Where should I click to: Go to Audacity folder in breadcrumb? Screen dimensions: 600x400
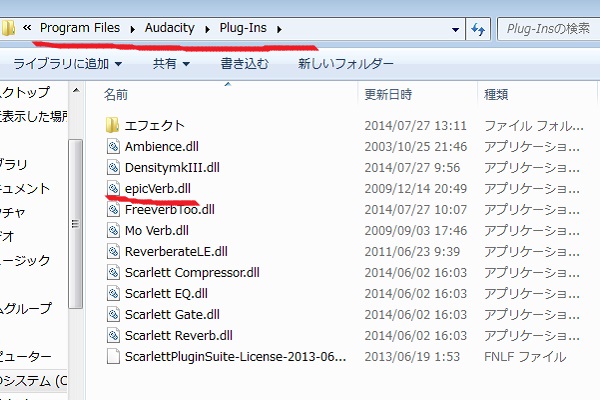170,28
